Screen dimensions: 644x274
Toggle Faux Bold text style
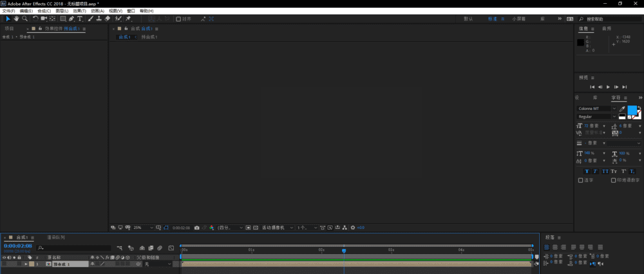(x=587, y=171)
